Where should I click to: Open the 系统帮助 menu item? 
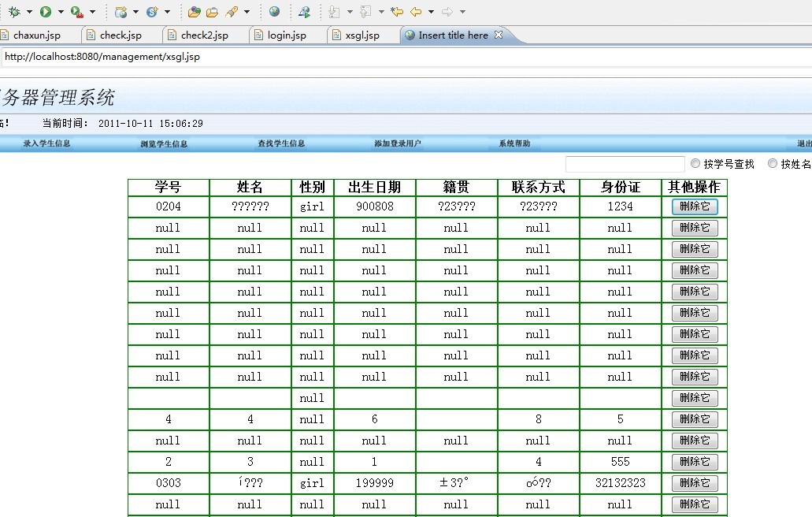[x=514, y=143]
